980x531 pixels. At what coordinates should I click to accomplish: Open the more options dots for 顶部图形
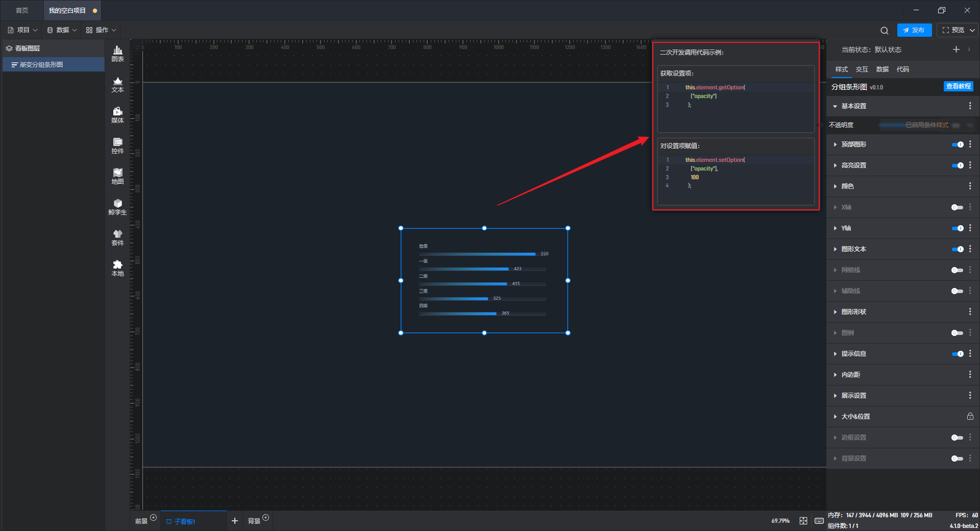pos(970,144)
